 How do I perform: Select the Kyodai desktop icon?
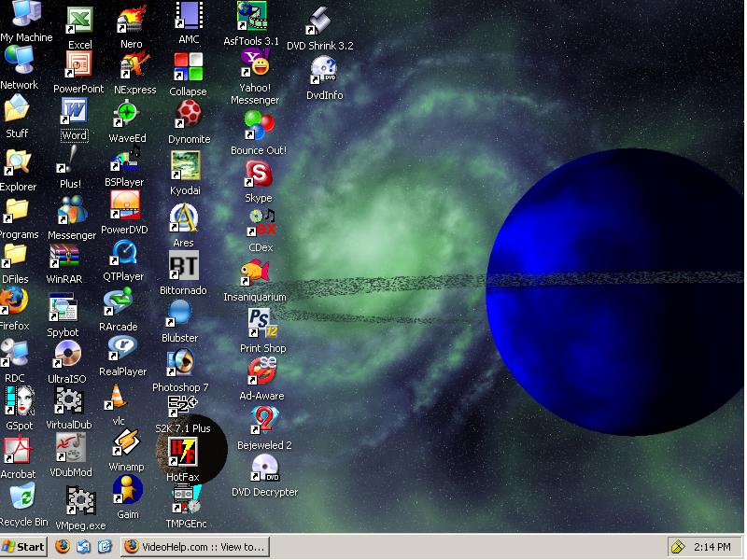point(185,165)
